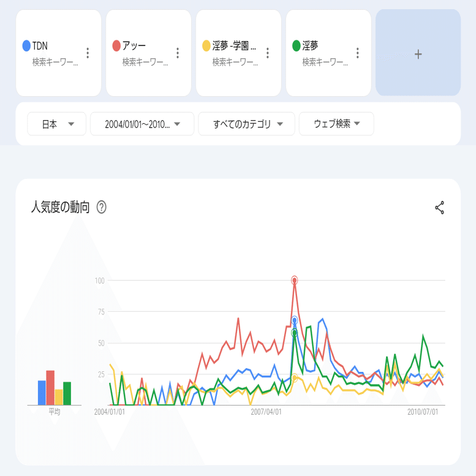This screenshot has width=476, height=476.
Task: Click the red peak marker at 100
Action: 295,281
